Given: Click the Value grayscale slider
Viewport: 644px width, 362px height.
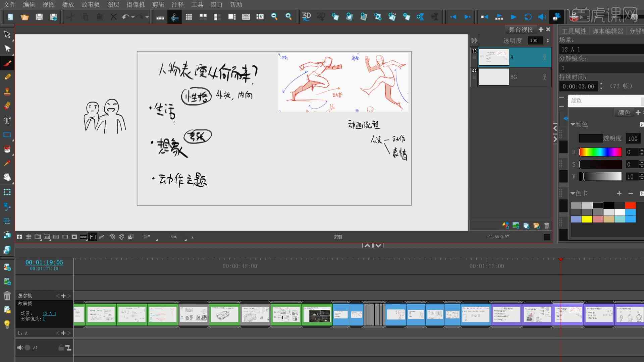Looking at the screenshot, I should [x=600, y=177].
